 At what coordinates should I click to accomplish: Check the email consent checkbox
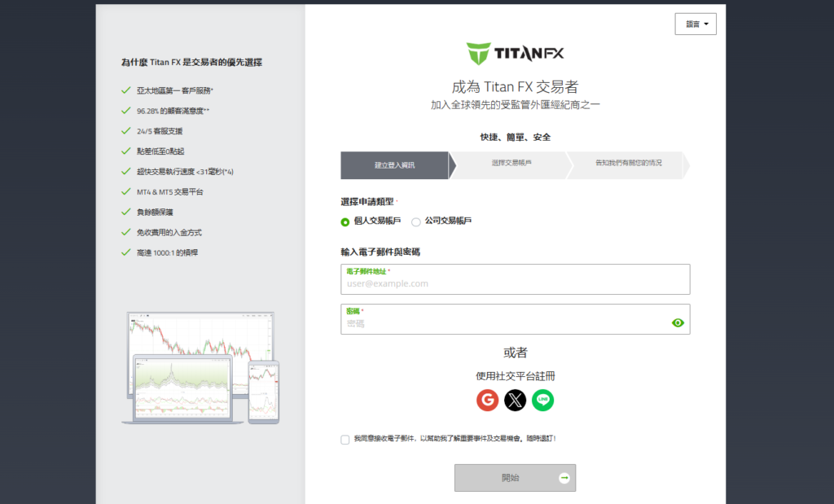coord(345,440)
